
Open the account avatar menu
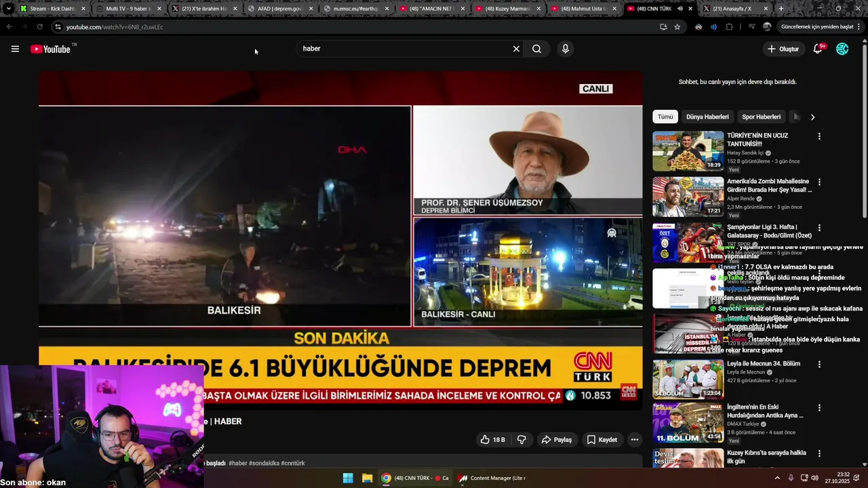point(842,49)
